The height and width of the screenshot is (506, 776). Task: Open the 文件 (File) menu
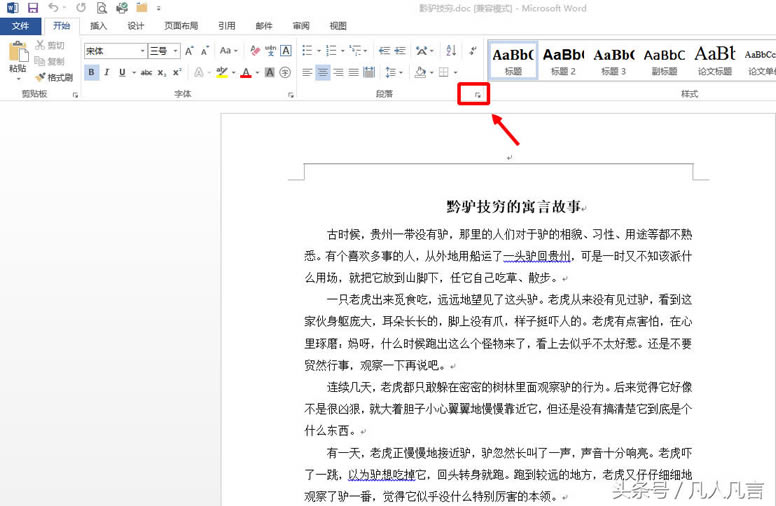(21, 26)
